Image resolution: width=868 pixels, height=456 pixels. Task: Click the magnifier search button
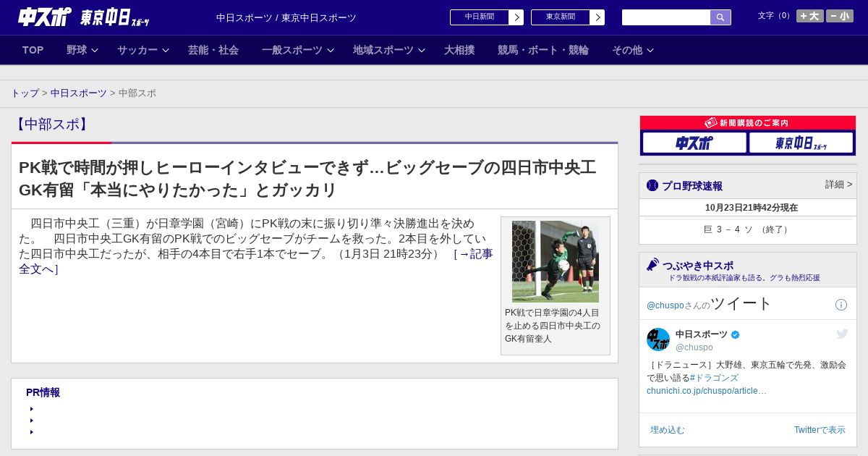720,17
